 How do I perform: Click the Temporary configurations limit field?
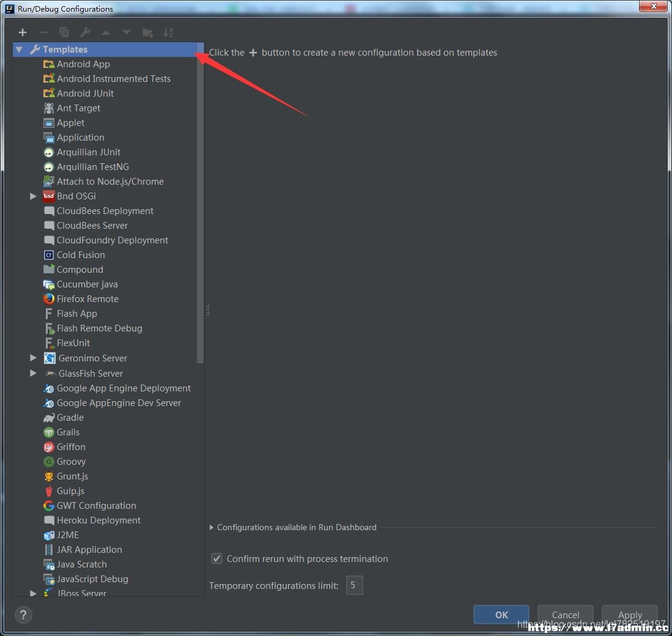coord(355,585)
